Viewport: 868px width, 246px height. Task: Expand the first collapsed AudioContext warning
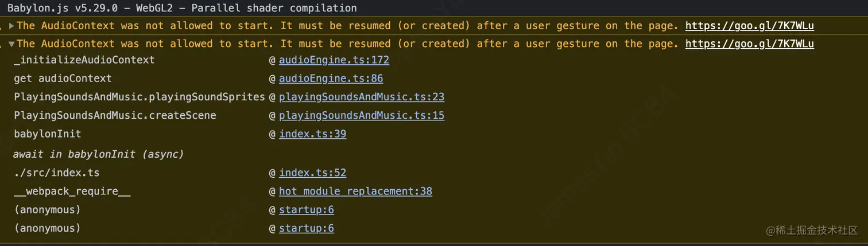point(11,26)
